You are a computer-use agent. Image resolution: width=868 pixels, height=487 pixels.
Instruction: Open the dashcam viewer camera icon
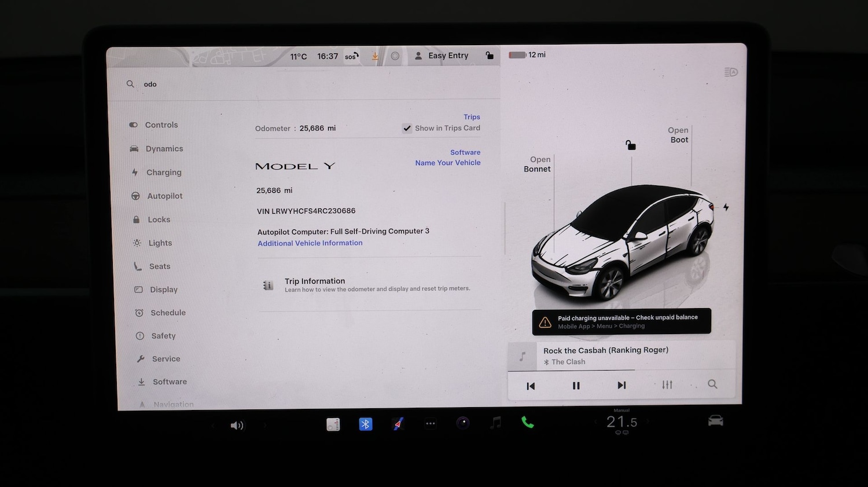(462, 424)
